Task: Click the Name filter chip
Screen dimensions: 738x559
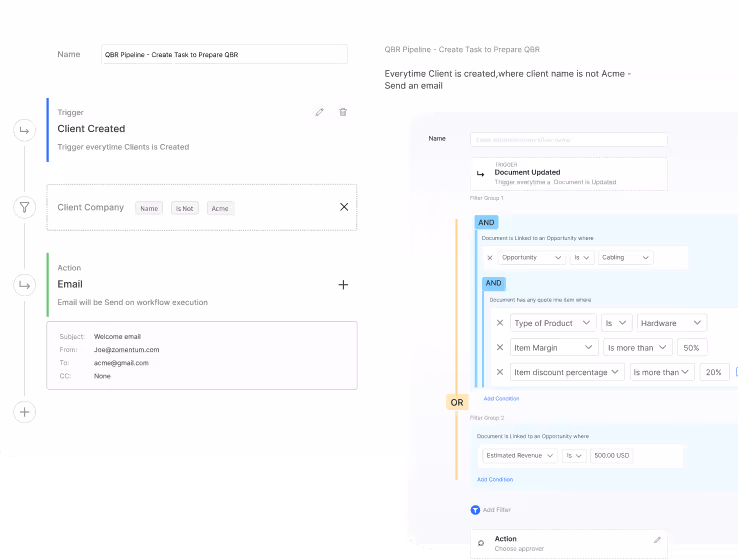Action: pyautogui.click(x=149, y=208)
